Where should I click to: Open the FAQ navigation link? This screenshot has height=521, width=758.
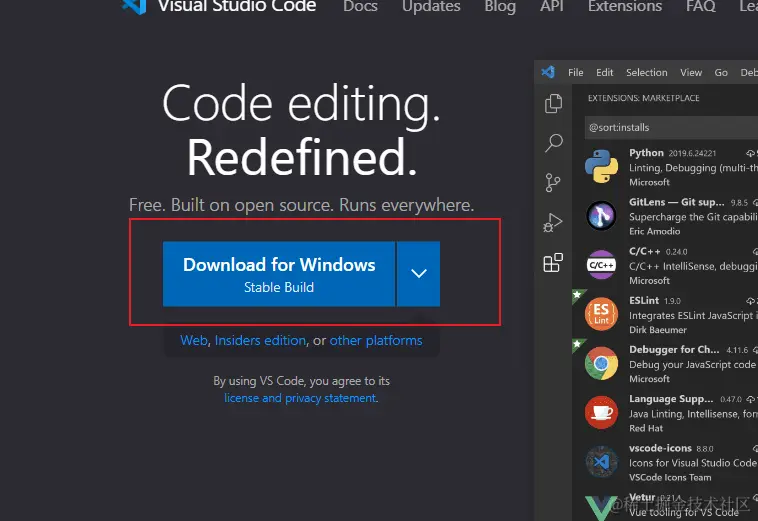click(x=700, y=6)
